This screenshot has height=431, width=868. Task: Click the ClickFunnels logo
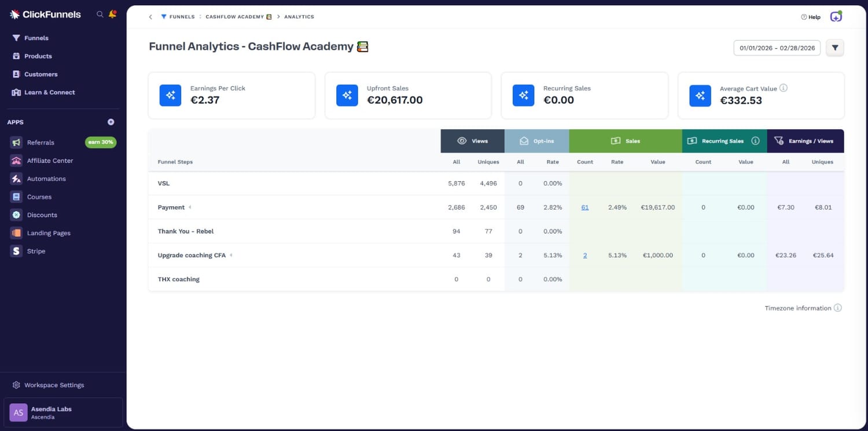45,14
